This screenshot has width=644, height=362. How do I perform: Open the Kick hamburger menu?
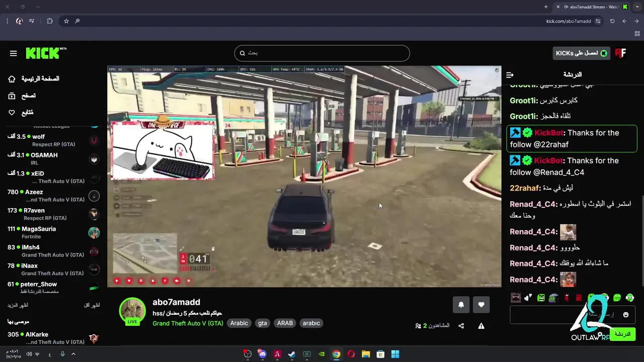(14, 53)
